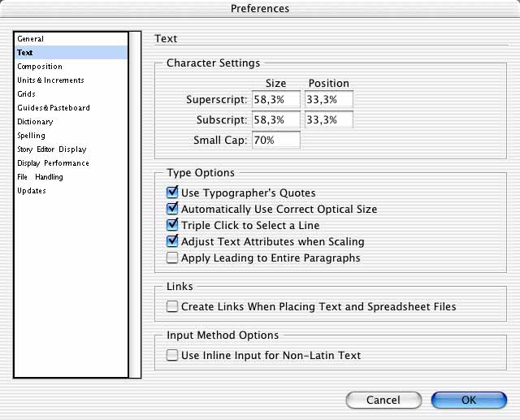Screen dimensions: 520x420
Task: Select the Grids category
Action: point(27,93)
